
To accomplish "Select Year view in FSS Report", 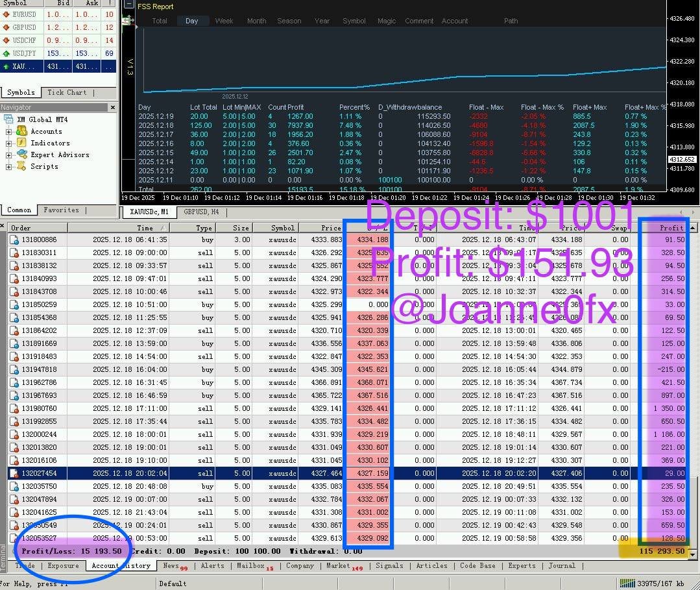I will pos(322,21).
